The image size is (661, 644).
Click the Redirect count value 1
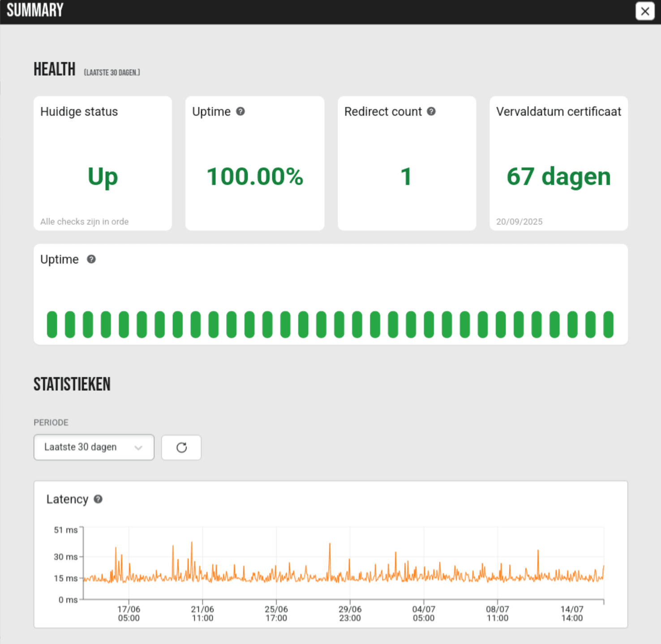tap(406, 176)
